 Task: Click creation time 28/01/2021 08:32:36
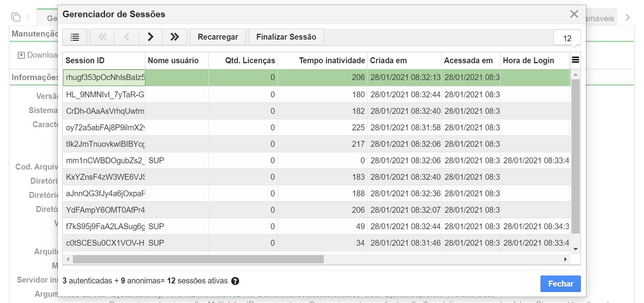tap(405, 193)
